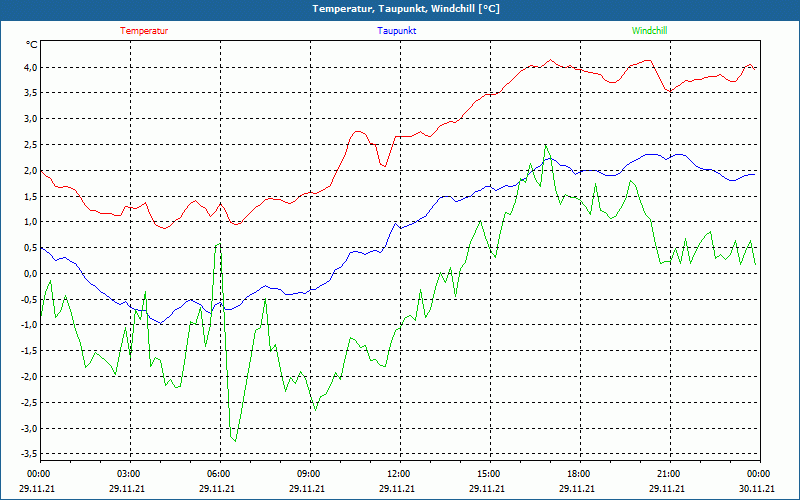The width and height of the screenshot is (800, 500).
Task: Click the '-3,5' y-axis value
Action: click(x=29, y=454)
